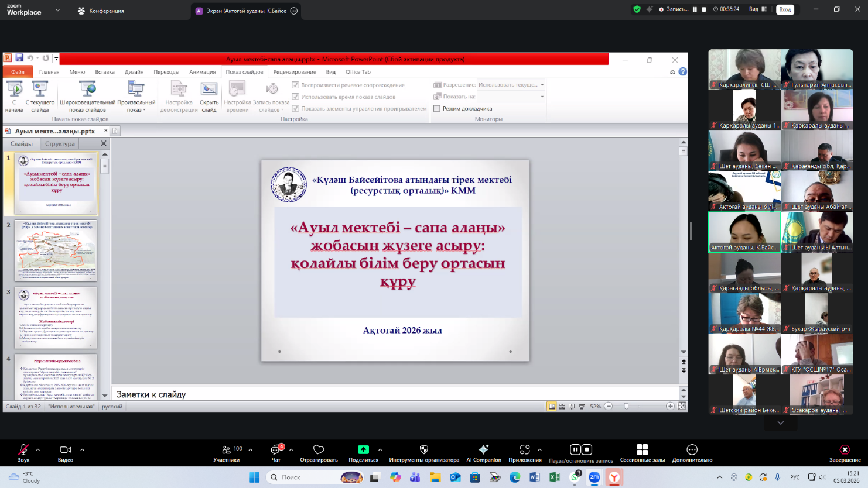Open Настройка времени rehearsal timing tool

237,97
